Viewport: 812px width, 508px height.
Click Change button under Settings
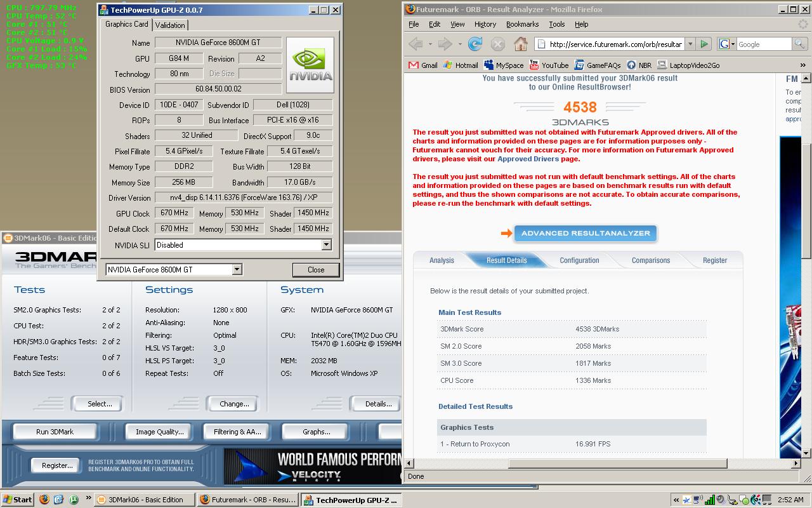click(234, 404)
